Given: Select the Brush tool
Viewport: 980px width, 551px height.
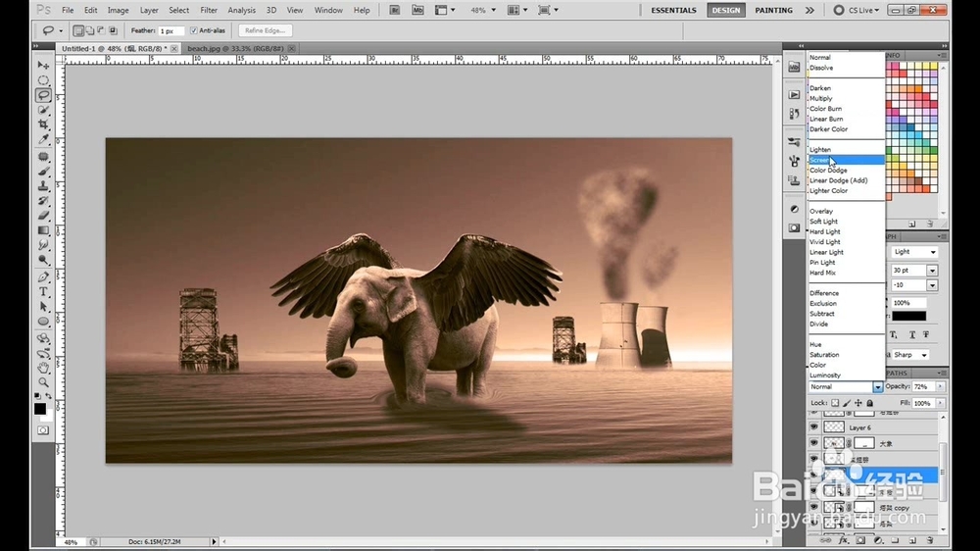Looking at the screenshot, I should point(43,171).
